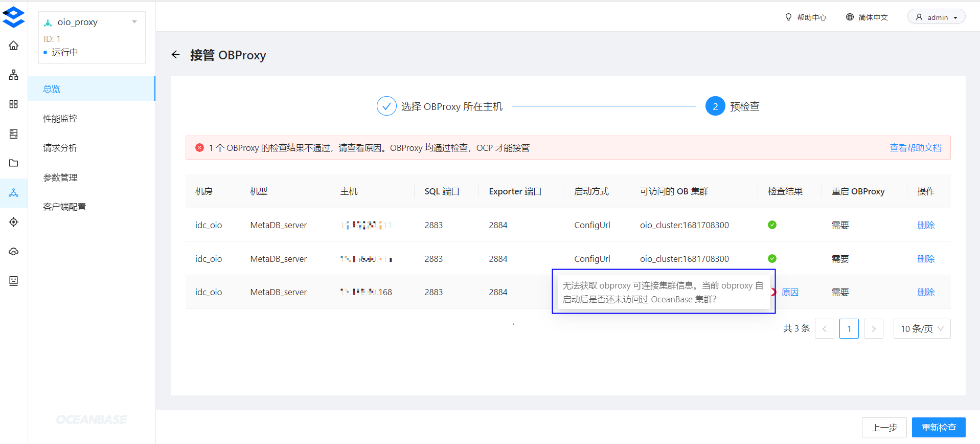Click the globe icon for 简体中文
Viewport: 980px width, 444px height.
click(x=850, y=17)
